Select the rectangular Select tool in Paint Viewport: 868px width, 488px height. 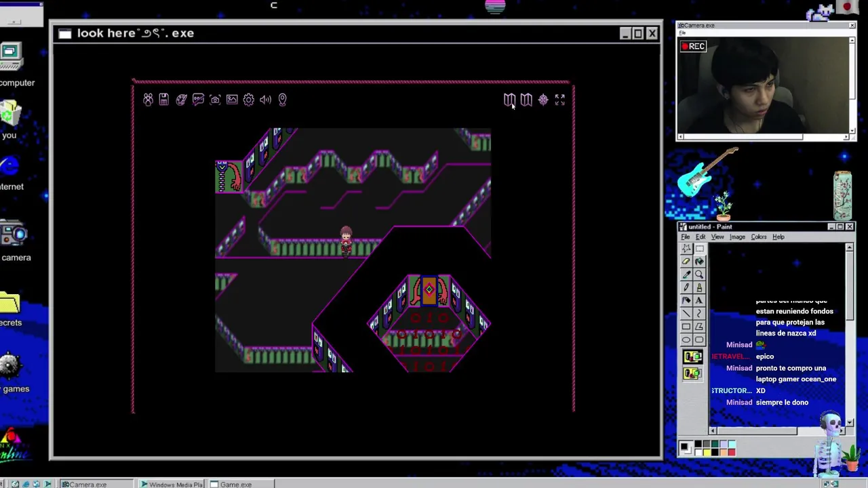coord(699,248)
